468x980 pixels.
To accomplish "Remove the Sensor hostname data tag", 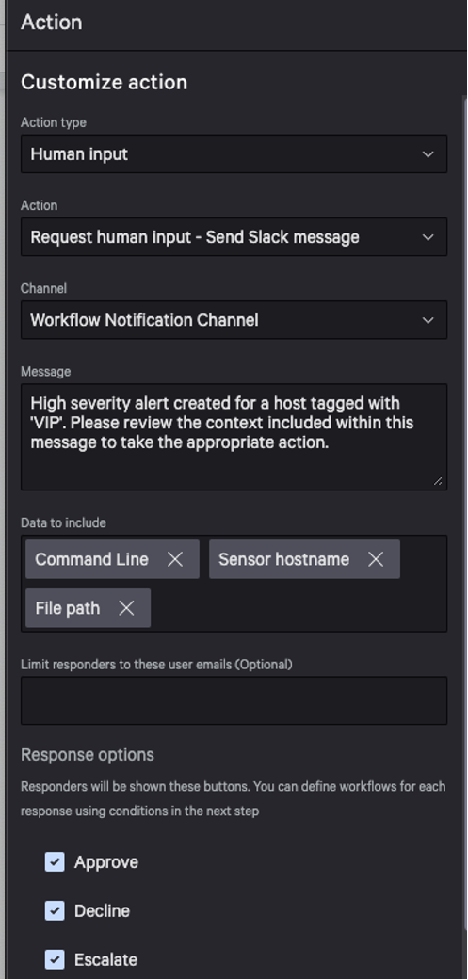I will click(x=376, y=559).
